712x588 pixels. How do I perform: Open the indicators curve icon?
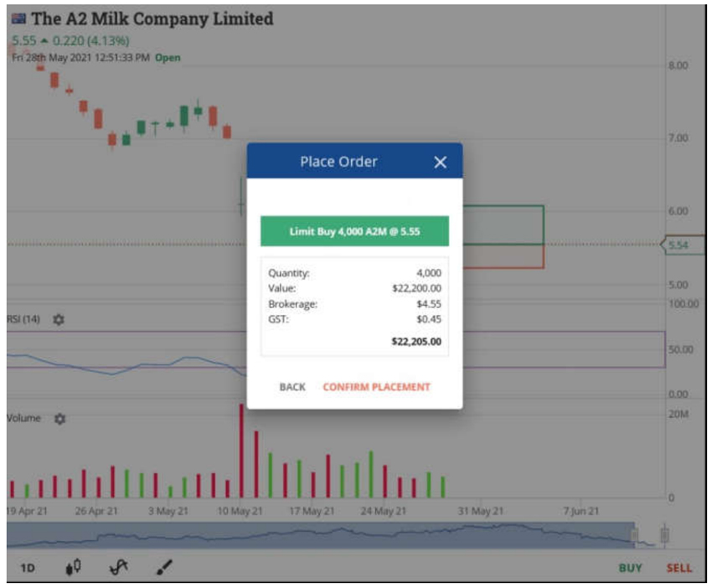tap(119, 567)
